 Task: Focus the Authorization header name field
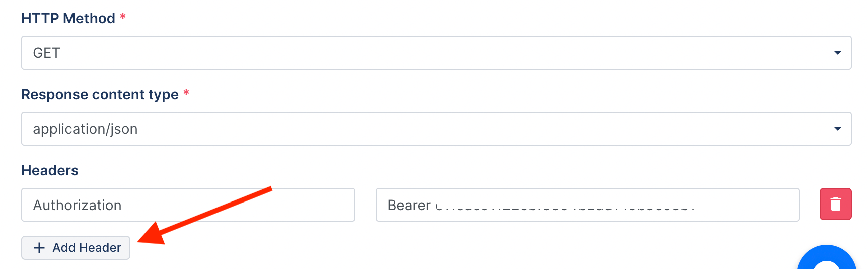(x=188, y=205)
